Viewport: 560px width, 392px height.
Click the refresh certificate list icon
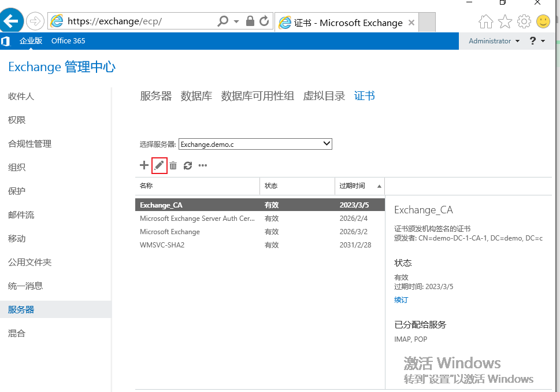[x=188, y=165]
